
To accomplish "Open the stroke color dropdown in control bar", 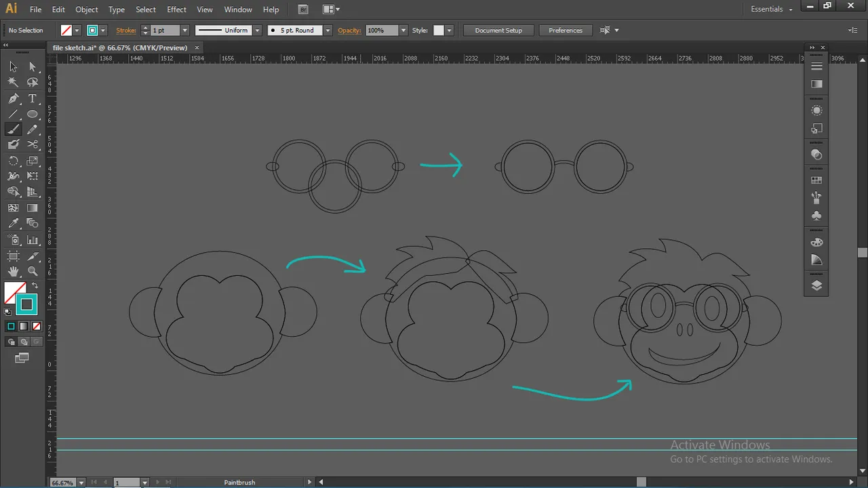I will tap(103, 30).
